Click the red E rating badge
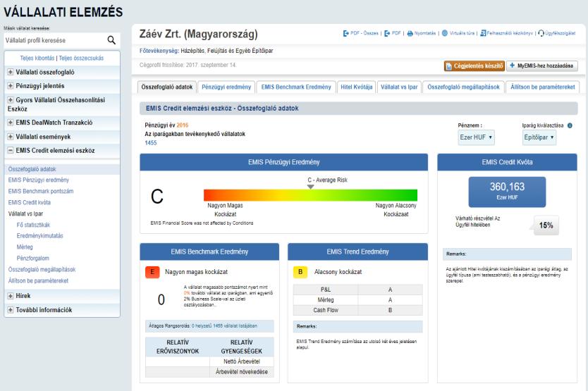This screenshot has width=588, height=391. click(152, 272)
